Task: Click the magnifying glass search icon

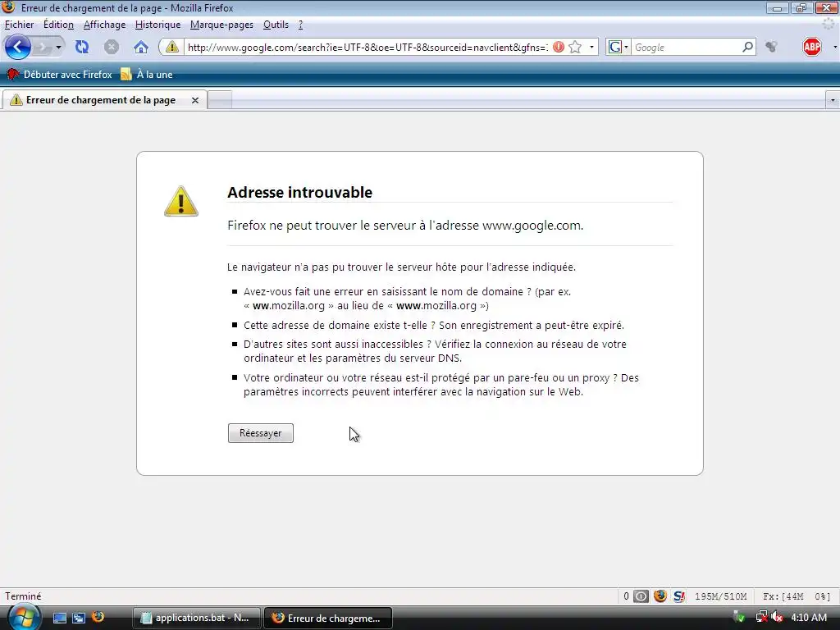Action: click(748, 47)
